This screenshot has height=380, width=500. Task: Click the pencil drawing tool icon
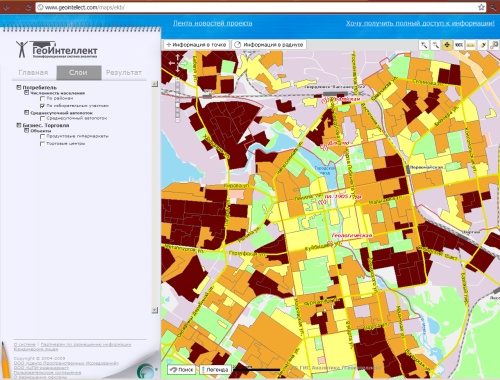point(482,45)
